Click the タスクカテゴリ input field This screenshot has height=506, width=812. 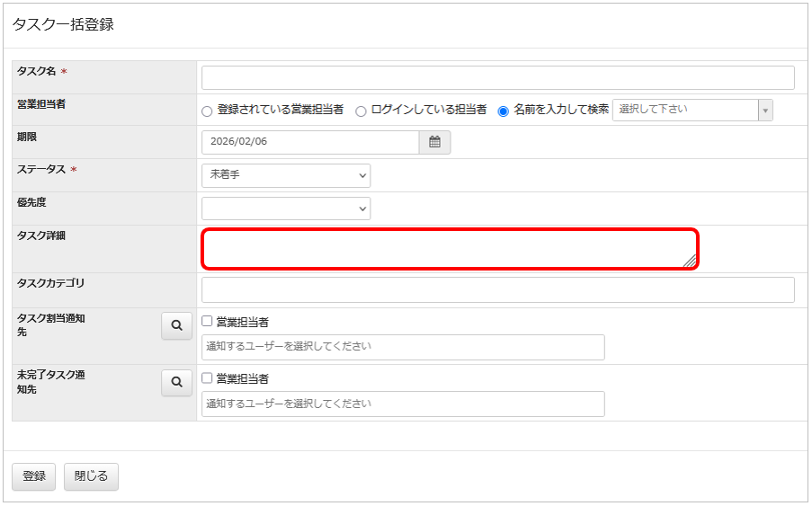point(497,289)
